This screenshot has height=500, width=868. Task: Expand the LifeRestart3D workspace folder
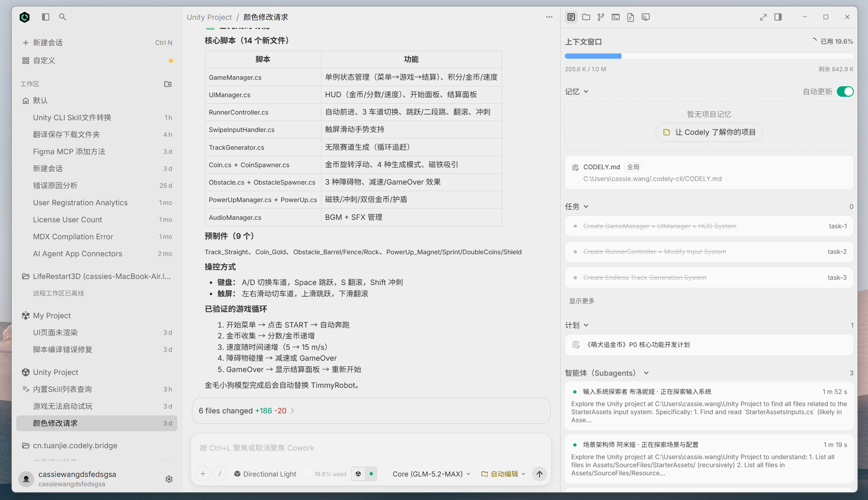pyautogui.click(x=96, y=276)
